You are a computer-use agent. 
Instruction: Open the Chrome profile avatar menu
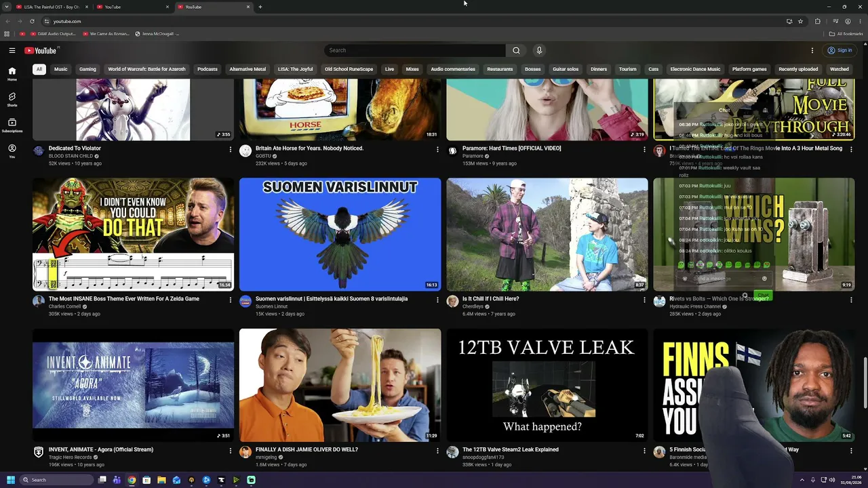coord(848,21)
